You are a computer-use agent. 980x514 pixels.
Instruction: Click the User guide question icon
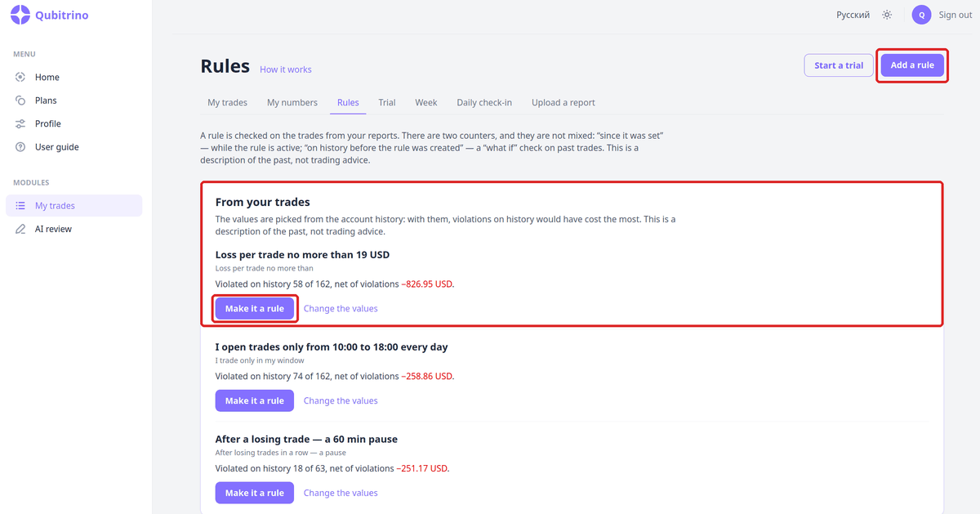click(x=20, y=147)
